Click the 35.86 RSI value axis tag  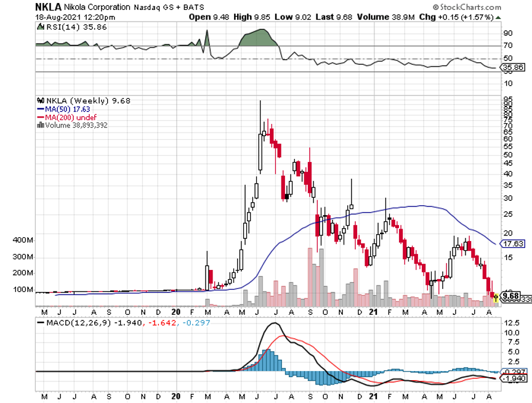coord(516,67)
